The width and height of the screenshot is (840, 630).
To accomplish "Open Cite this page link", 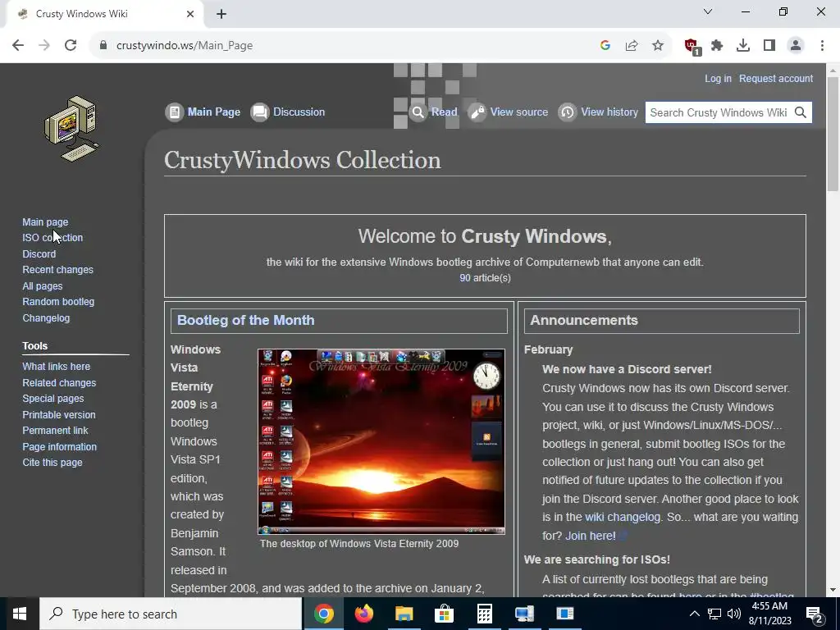I will pyautogui.click(x=52, y=463).
